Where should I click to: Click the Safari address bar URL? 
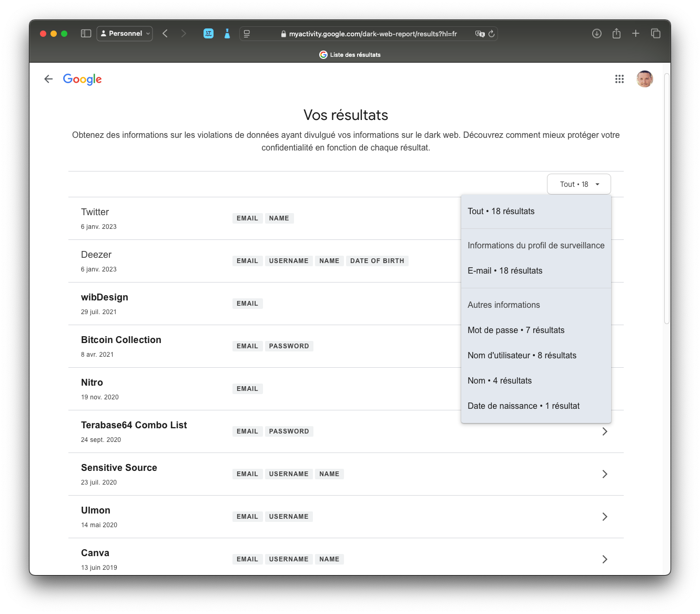point(372,34)
